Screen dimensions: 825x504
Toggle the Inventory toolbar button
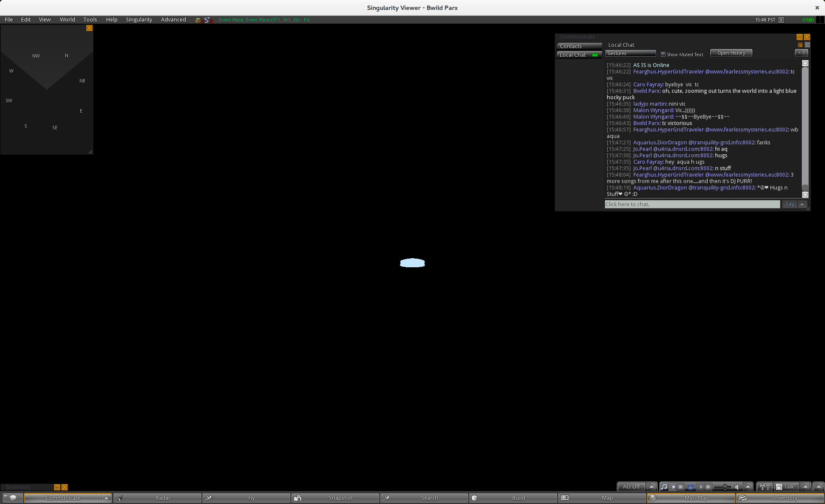pyautogui.click(x=780, y=498)
